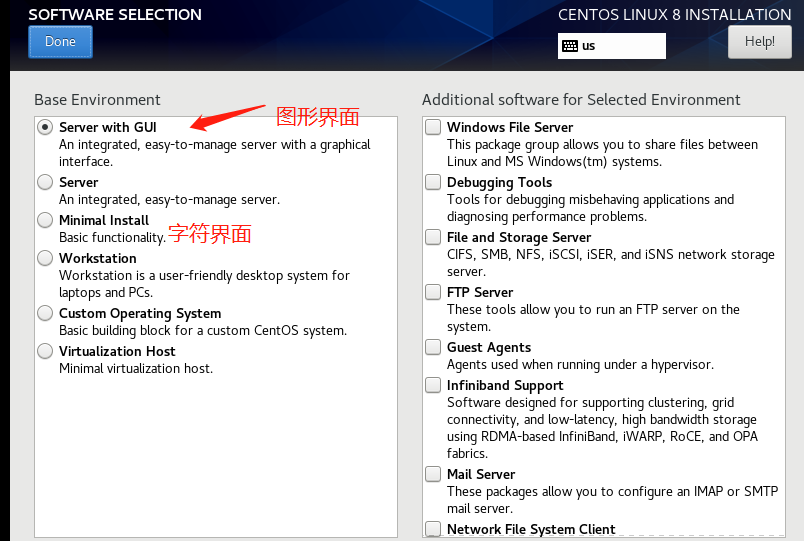This screenshot has height=541, width=804.
Task: Tick File and Storage Server checkbox
Action: (x=433, y=237)
